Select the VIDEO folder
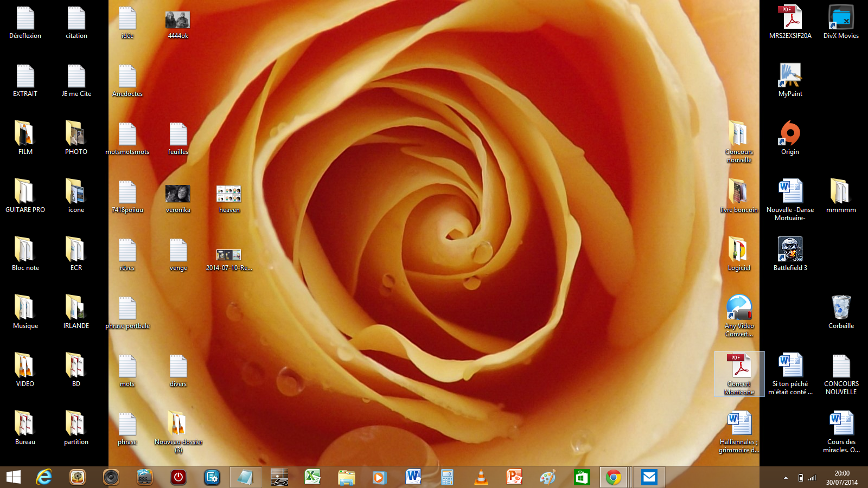Viewport: 868px width, 488px height. [25, 370]
